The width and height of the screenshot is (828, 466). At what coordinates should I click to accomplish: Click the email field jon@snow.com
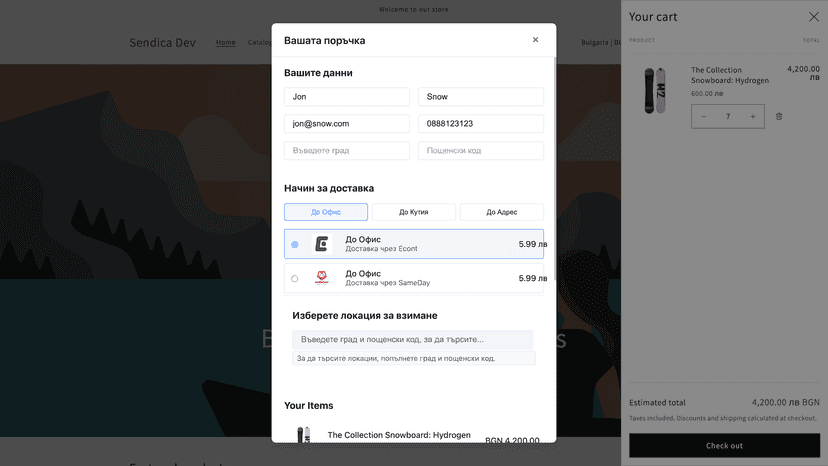[x=347, y=124]
